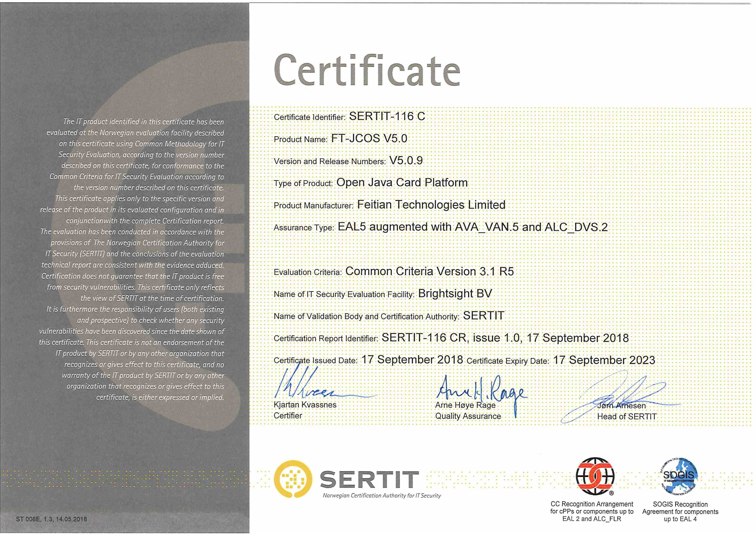This screenshot has height=534, width=756.
Task: Click the ST 008E document reference footer
Action: pyautogui.click(x=51, y=519)
